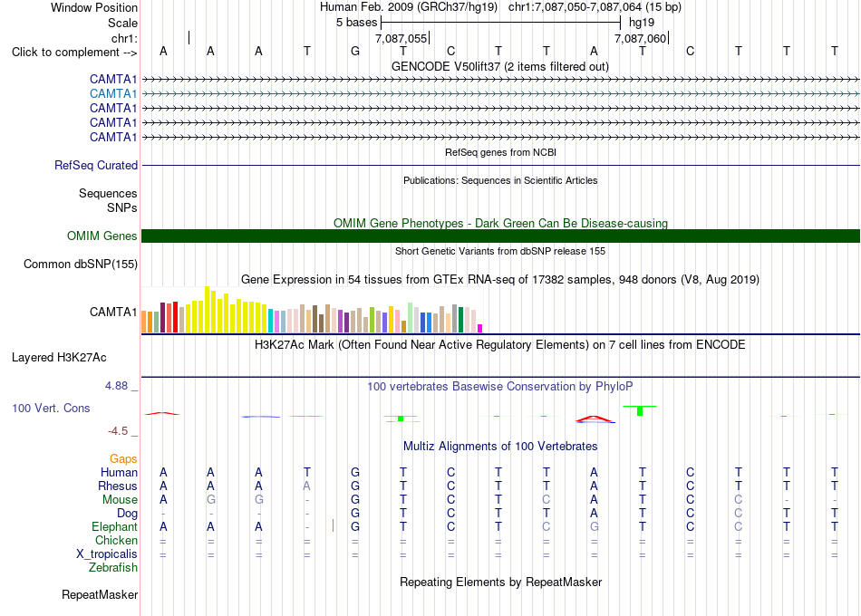Click the '-4.5' PhyloP lower limit

[118, 431]
